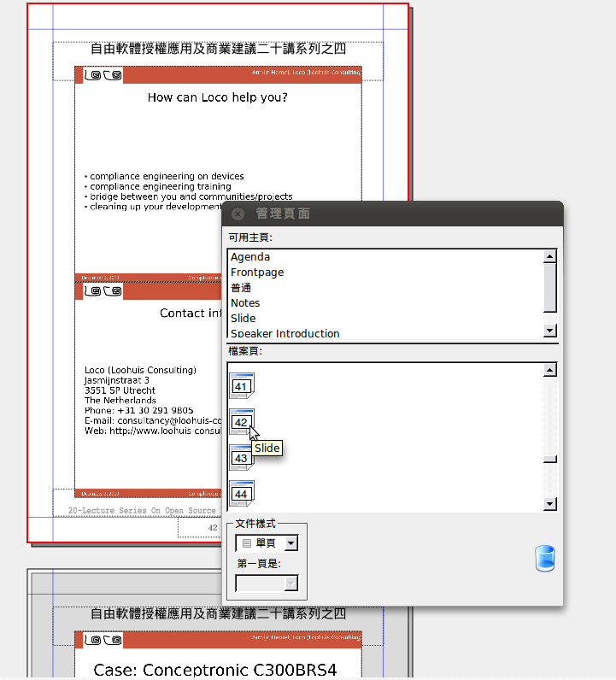The height and width of the screenshot is (680, 616).
Task: Close the 管理頁面 dialog
Action: coord(238,214)
